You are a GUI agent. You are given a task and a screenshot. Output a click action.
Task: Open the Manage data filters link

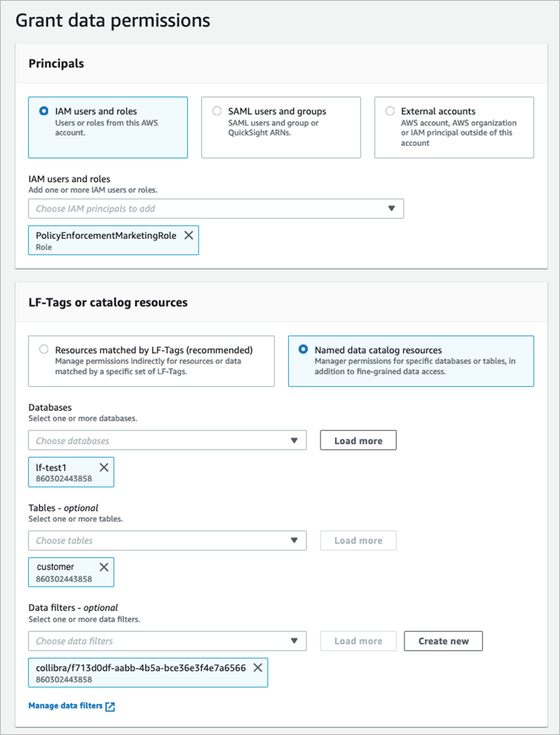[66, 706]
